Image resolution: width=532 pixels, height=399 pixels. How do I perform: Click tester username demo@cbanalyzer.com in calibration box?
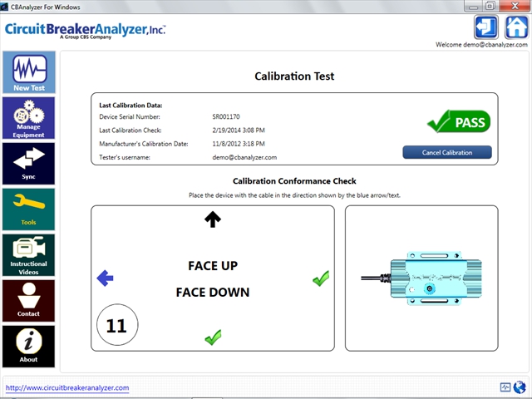click(244, 157)
